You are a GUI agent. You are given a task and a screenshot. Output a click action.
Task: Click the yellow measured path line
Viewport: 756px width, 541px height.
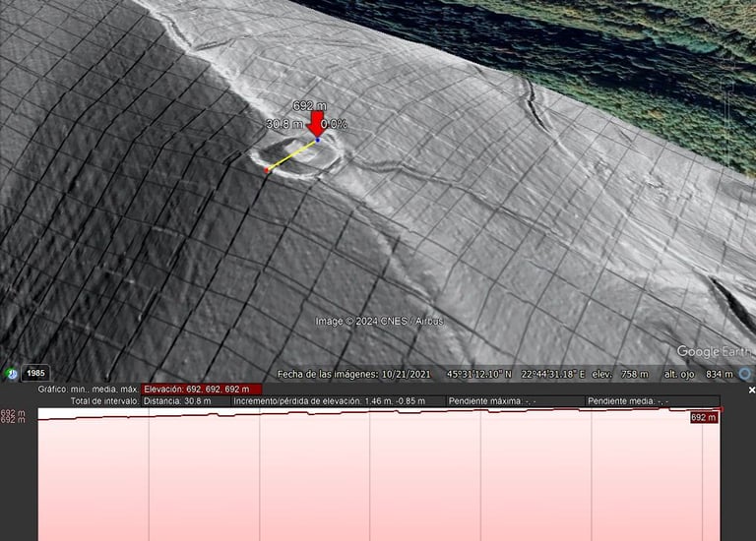tap(292, 155)
